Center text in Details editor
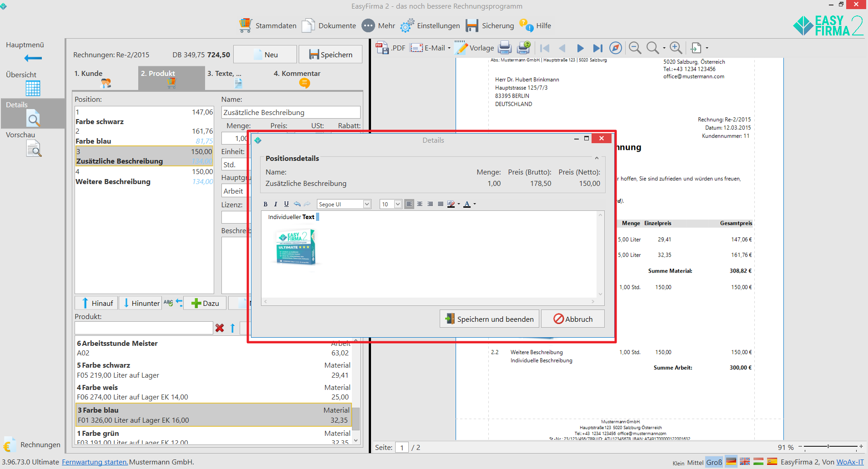The image size is (868, 469). point(420,204)
